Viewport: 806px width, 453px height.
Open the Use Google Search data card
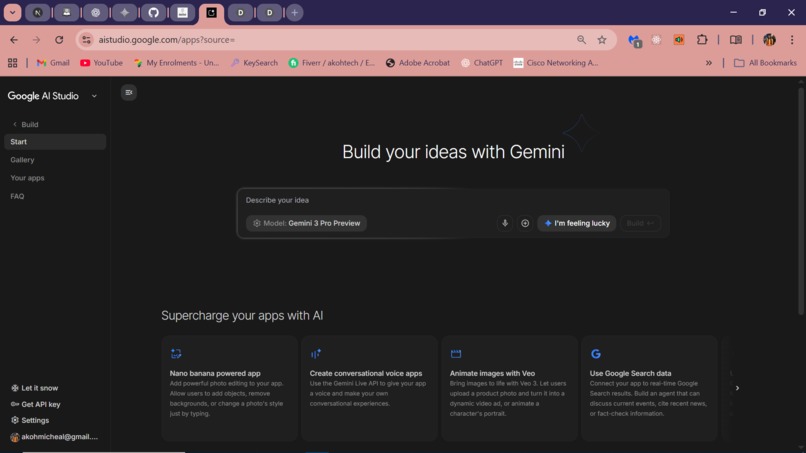click(x=649, y=388)
